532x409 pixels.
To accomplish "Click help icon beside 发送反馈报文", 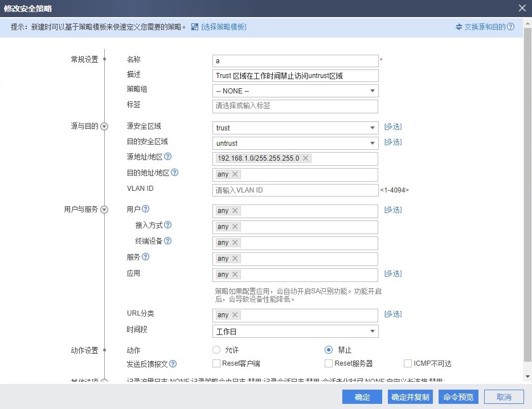I will click(173, 364).
